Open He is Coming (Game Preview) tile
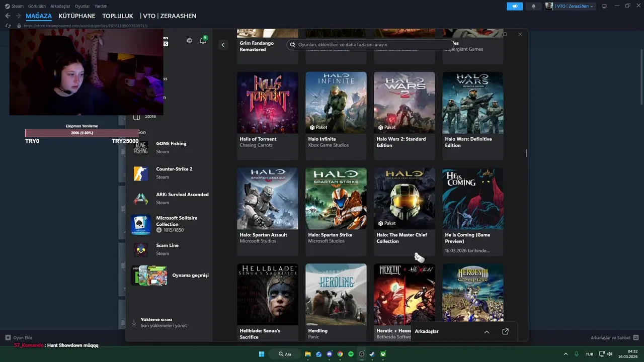Screen dimensions: 644x362 click(473, 212)
